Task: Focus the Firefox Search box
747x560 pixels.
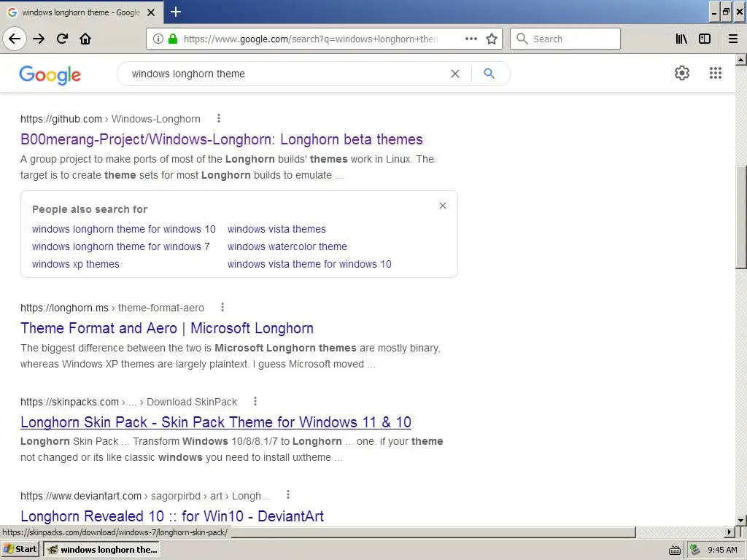Action: pyautogui.click(x=565, y=39)
